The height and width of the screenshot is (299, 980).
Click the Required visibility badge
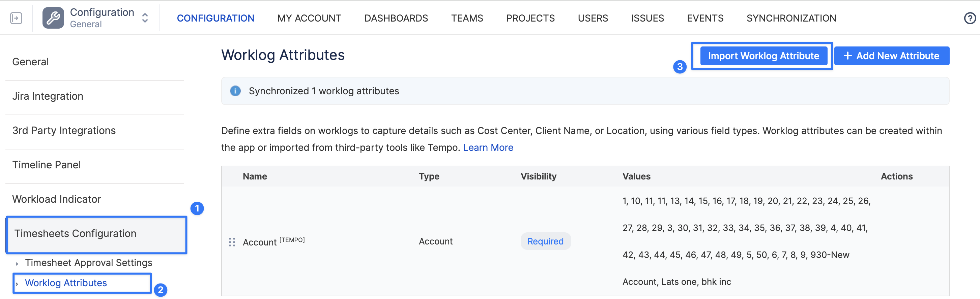click(x=545, y=241)
